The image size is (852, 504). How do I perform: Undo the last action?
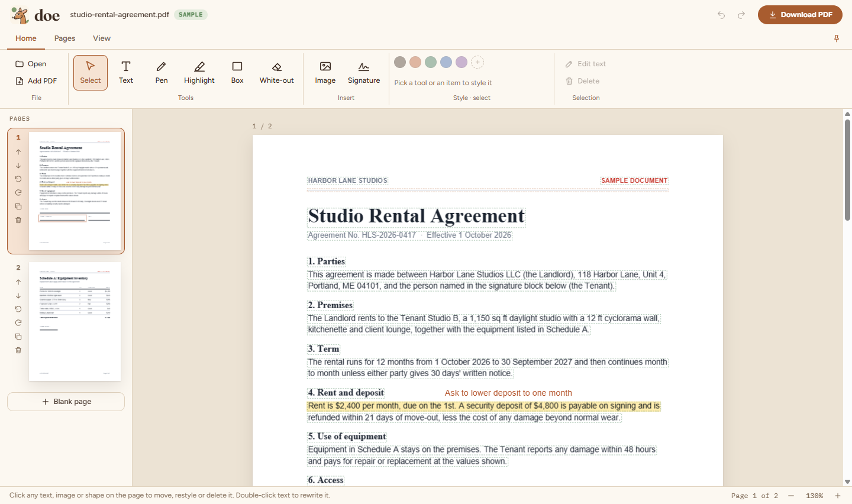click(x=721, y=15)
